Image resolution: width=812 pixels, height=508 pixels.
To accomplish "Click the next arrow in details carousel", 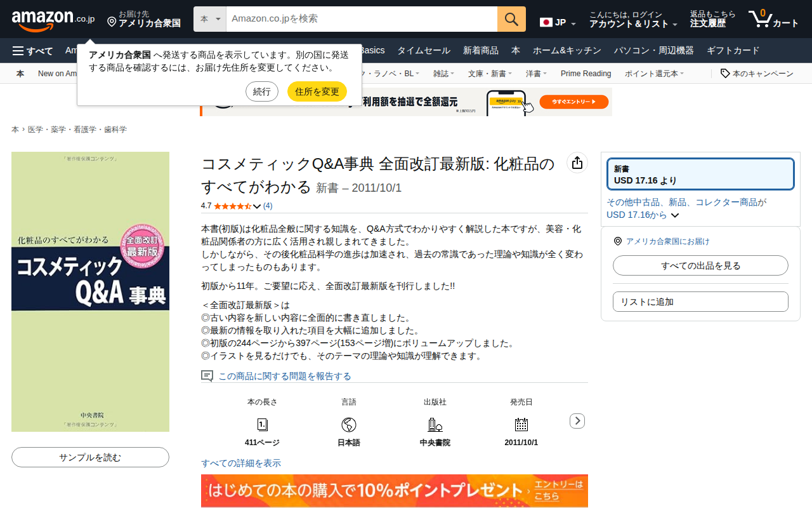I will coord(577,421).
